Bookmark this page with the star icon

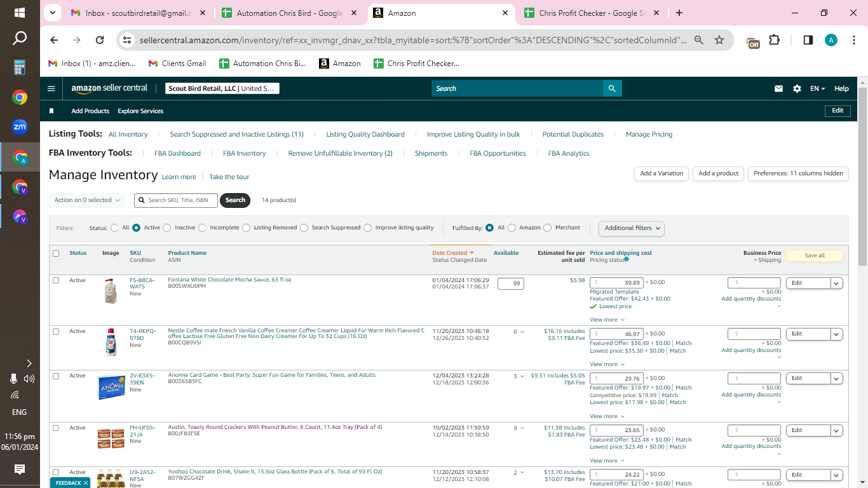[x=719, y=40]
